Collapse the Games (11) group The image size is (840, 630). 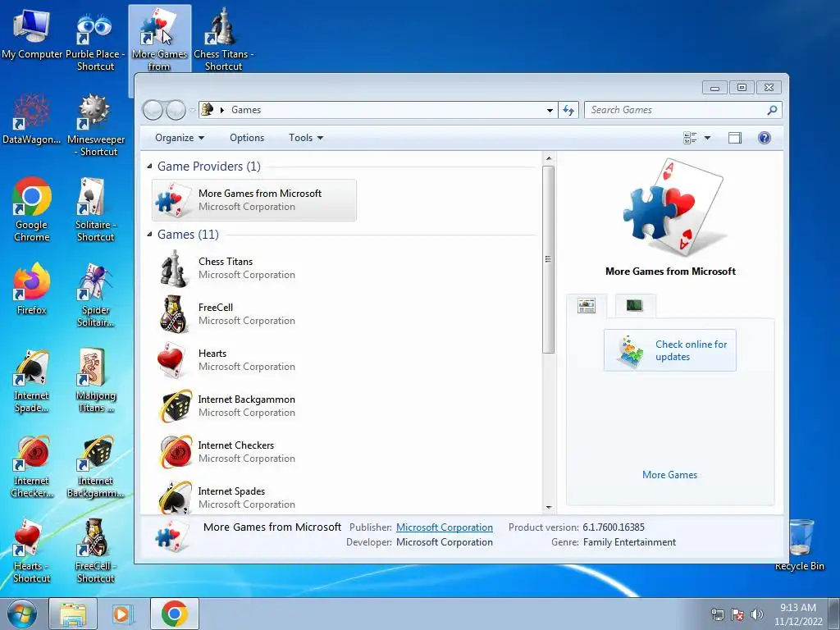click(149, 235)
